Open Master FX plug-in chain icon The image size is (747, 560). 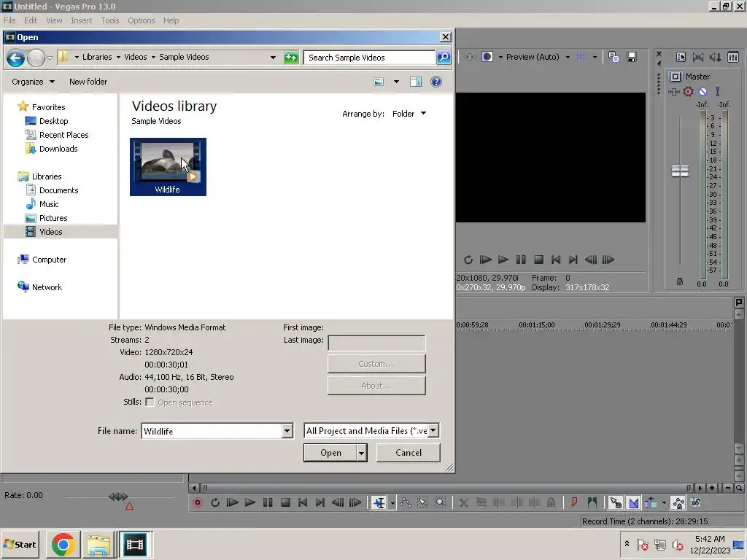pyautogui.click(x=673, y=91)
